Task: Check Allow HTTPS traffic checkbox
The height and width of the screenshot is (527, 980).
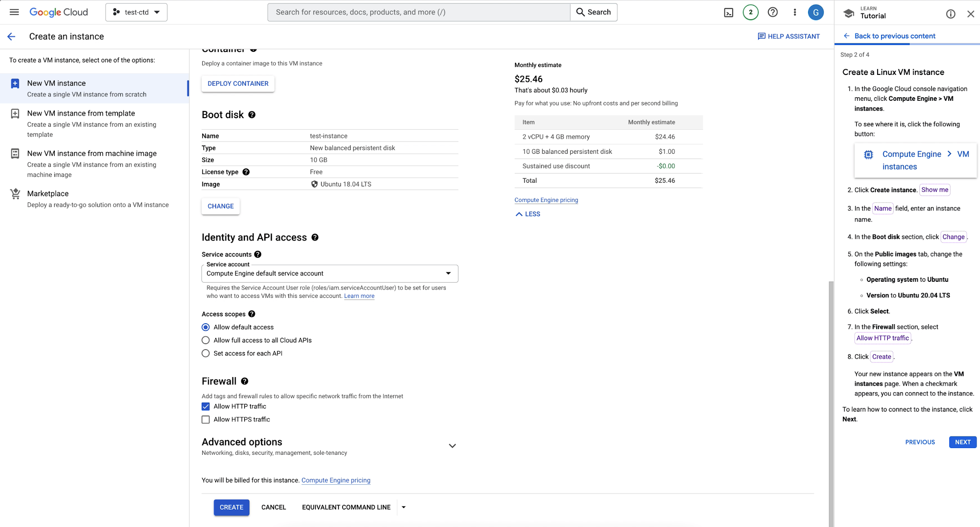Action: point(205,420)
